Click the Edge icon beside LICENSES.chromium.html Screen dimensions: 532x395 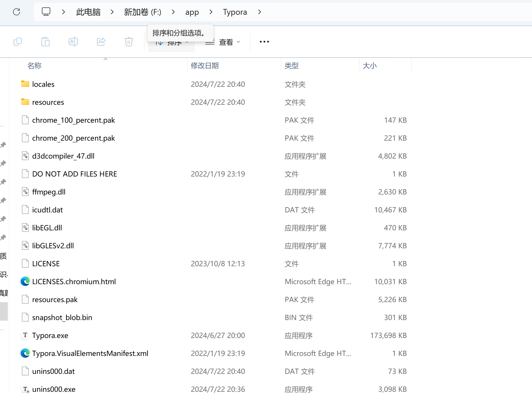pos(25,281)
